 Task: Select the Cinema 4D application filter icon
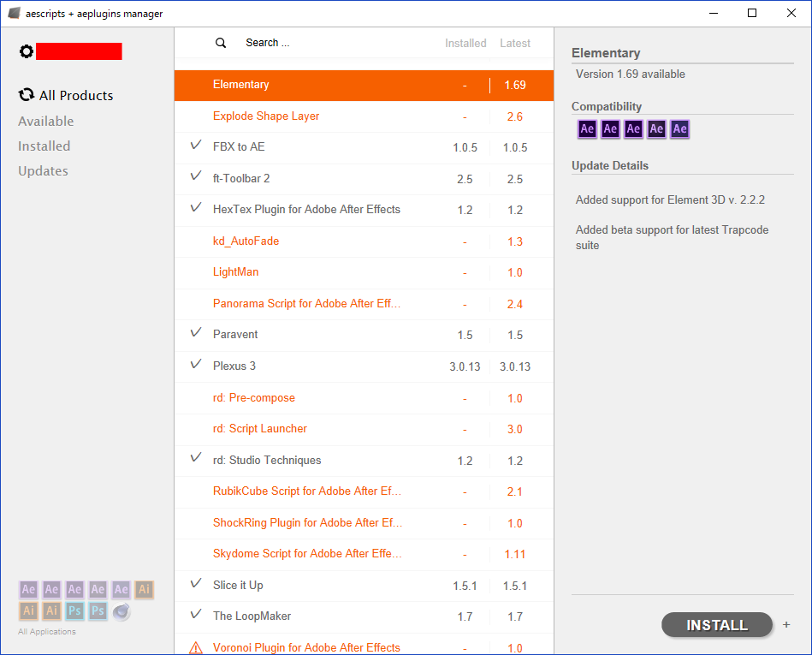(122, 611)
